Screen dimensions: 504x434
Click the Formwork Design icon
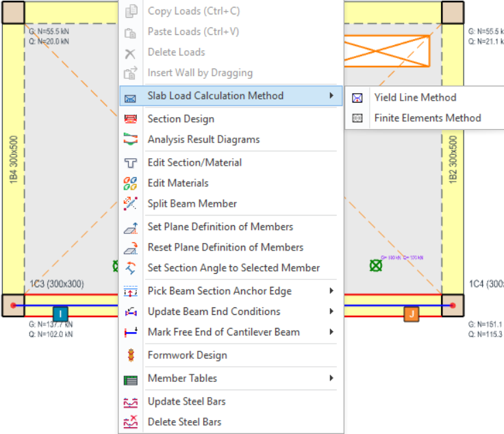coord(130,355)
